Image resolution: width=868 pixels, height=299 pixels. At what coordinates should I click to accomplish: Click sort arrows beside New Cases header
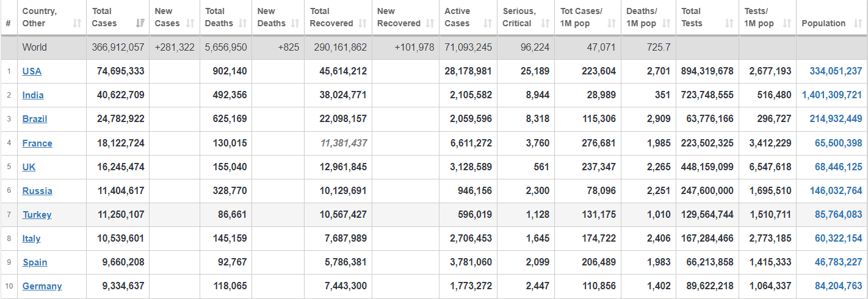click(190, 23)
